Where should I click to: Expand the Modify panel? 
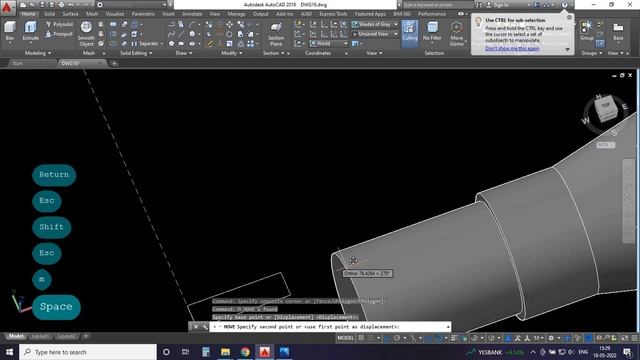point(231,53)
